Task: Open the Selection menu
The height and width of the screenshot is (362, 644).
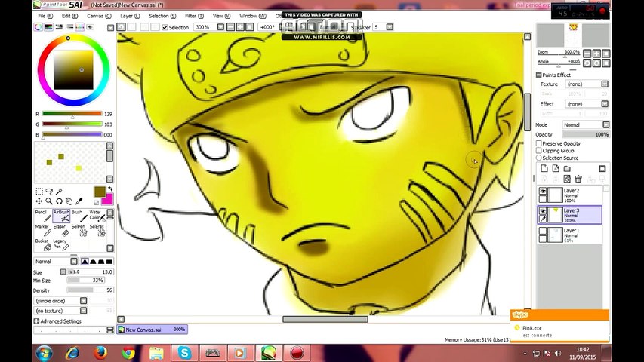Action: coord(162,16)
